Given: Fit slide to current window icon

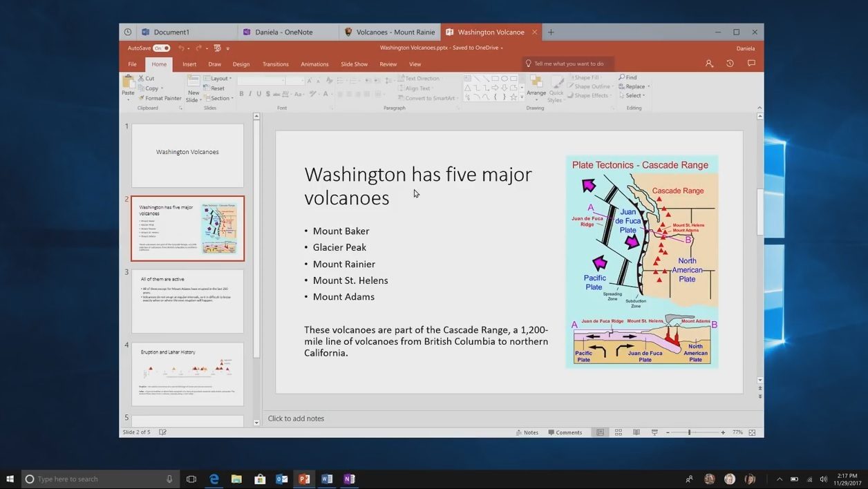Looking at the screenshot, I should point(752,432).
